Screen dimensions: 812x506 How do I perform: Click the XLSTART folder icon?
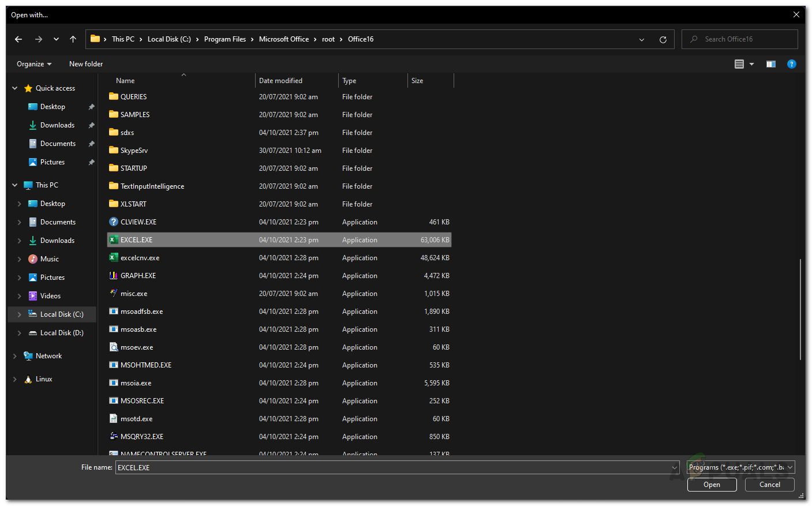[114, 204]
